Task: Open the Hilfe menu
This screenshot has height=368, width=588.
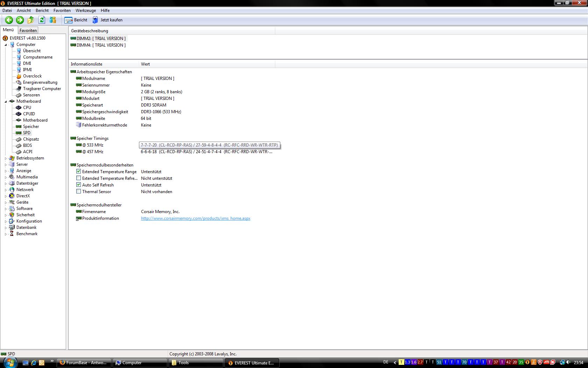Action: [x=105, y=11]
